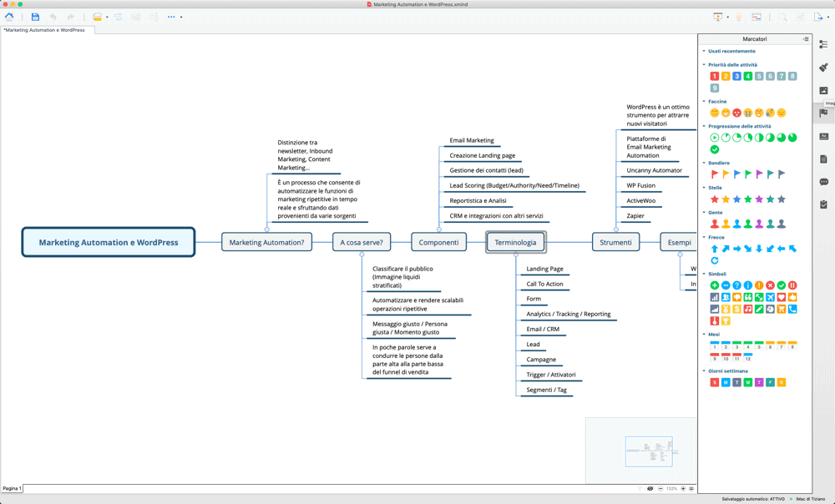Click the export/share icon at the toolbar's far right
The height and width of the screenshot is (504, 835).
(818, 17)
